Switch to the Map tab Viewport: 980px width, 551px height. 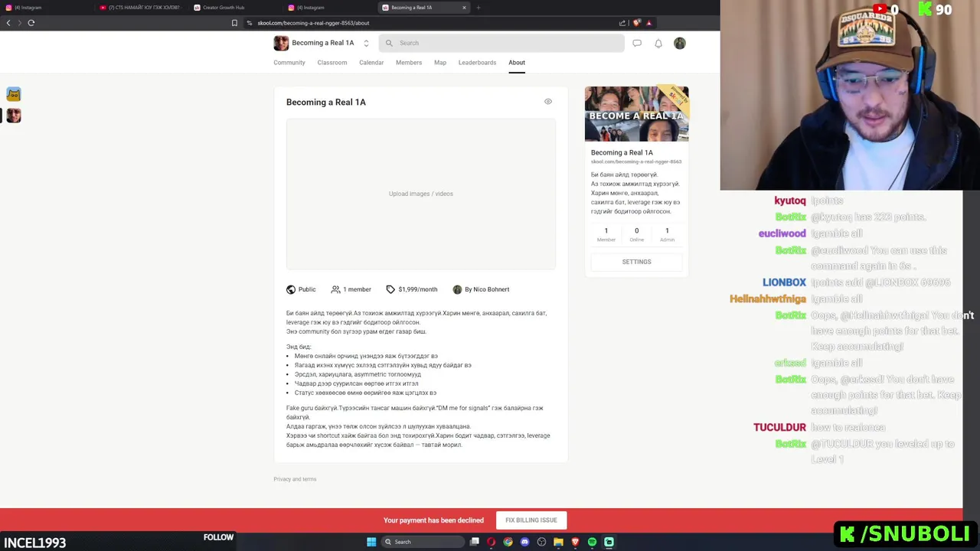pos(440,63)
